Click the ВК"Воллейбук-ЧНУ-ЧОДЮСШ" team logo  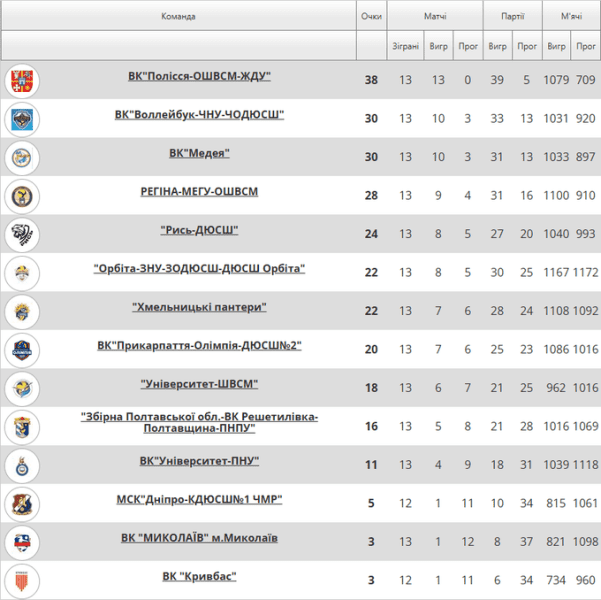coord(21,119)
